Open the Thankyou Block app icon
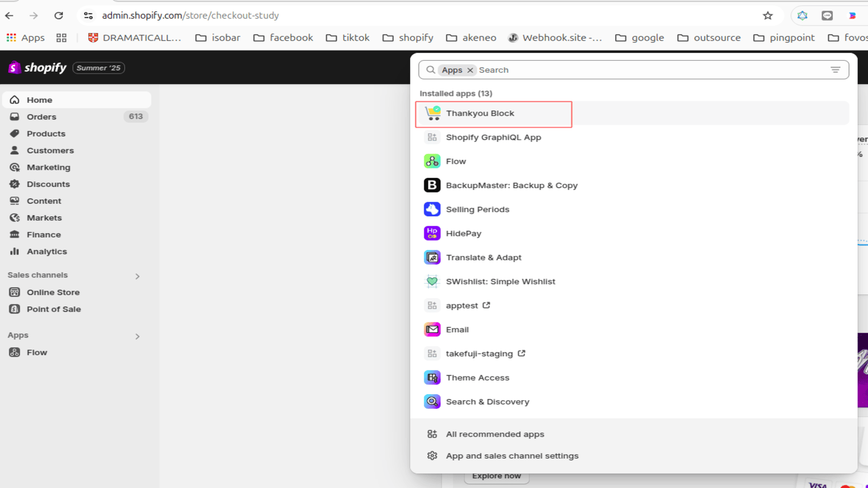This screenshot has height=488, width=868. (432, 113)
